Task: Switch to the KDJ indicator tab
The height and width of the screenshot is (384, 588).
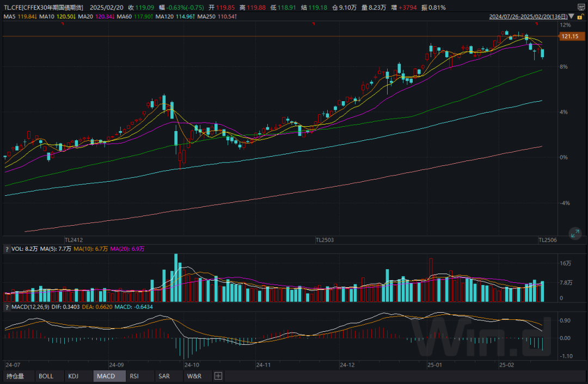Action: pyautogui.click(x=73, y=376)
